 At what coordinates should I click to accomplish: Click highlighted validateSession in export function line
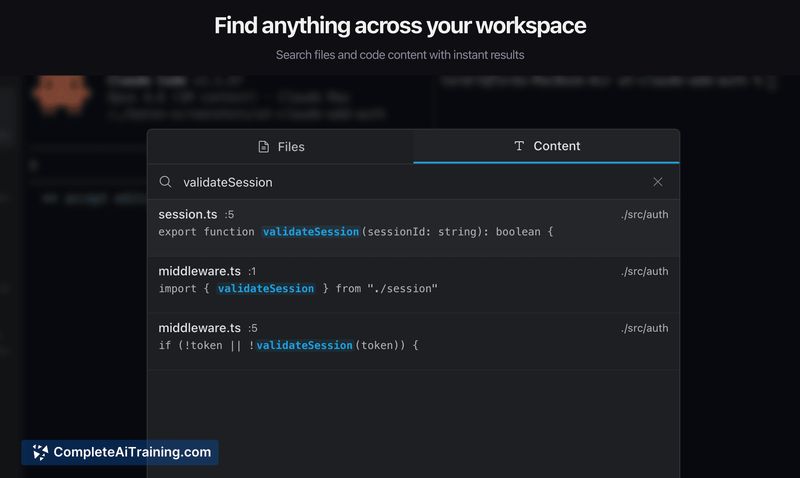(x=310, y=232)
